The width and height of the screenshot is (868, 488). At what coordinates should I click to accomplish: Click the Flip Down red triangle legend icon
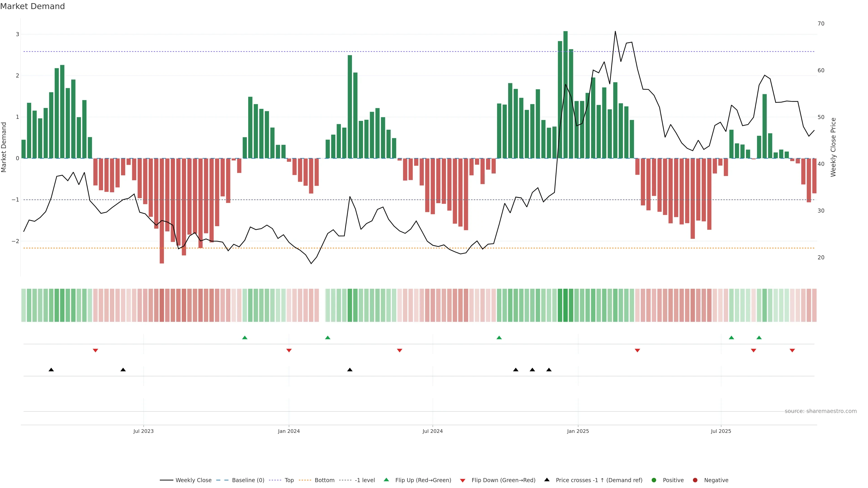pyautogui.click(x=463, y=480)
